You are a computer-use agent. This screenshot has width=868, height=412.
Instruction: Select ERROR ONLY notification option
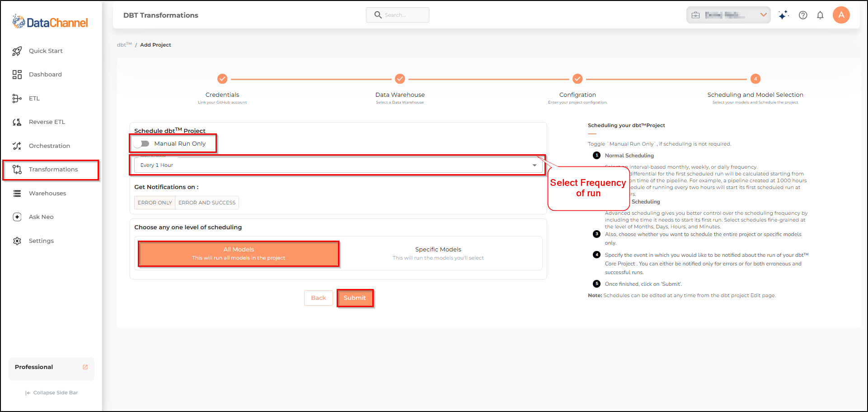click(155, 203)
